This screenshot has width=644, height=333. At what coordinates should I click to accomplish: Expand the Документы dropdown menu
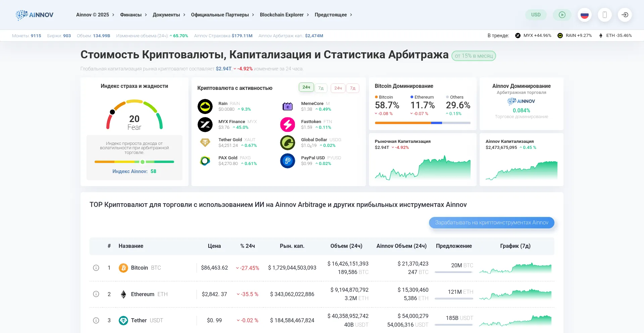[169, 15]
